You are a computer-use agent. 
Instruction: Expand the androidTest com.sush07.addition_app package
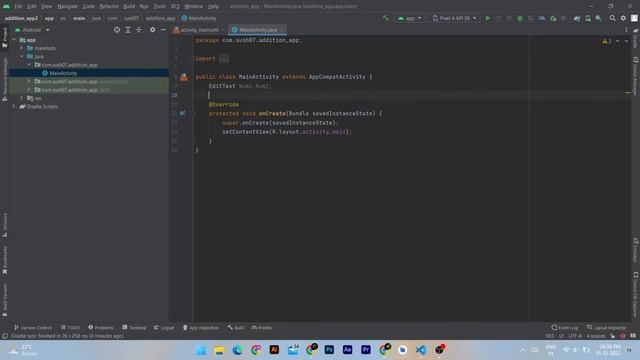(29, 81)
